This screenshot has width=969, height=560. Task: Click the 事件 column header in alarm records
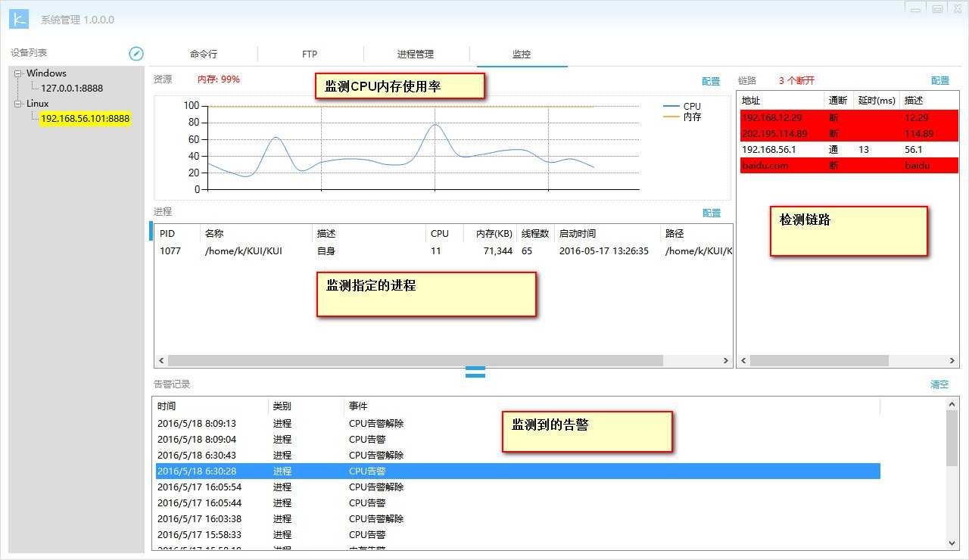click(612, 406)
